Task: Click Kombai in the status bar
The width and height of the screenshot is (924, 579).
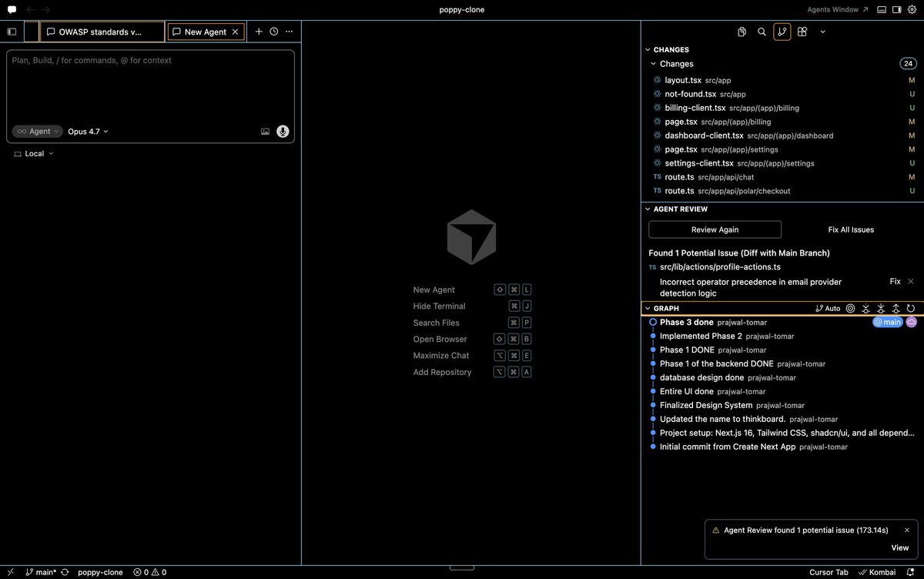Action: (x=877, y=572)
